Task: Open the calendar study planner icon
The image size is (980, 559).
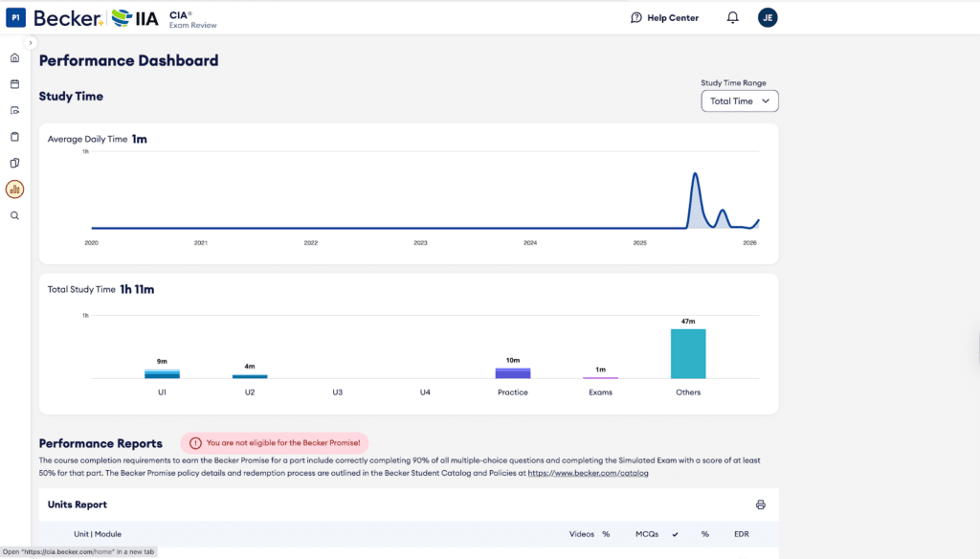Action: tap(14, 84)
